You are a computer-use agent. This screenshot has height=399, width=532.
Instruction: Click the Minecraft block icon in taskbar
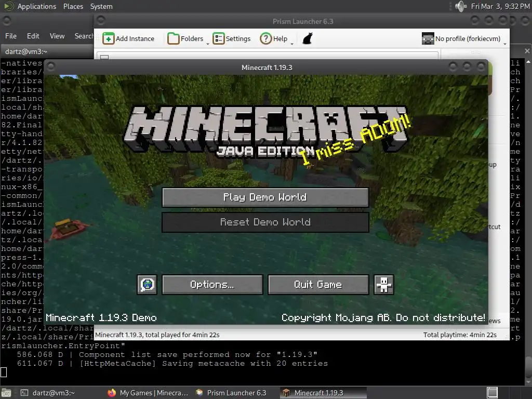pyautogui.click(x=286, y=393)
